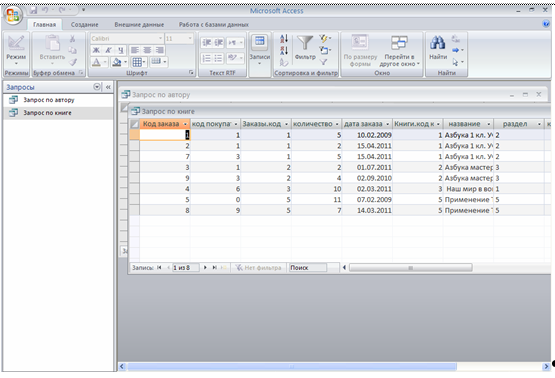Align text center

[x=147, y=50]
